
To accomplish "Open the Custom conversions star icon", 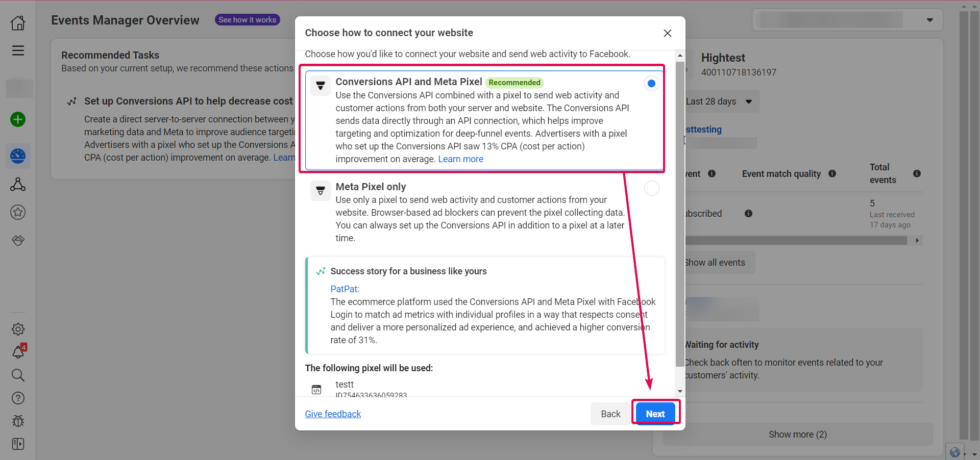I will point(18,212).
